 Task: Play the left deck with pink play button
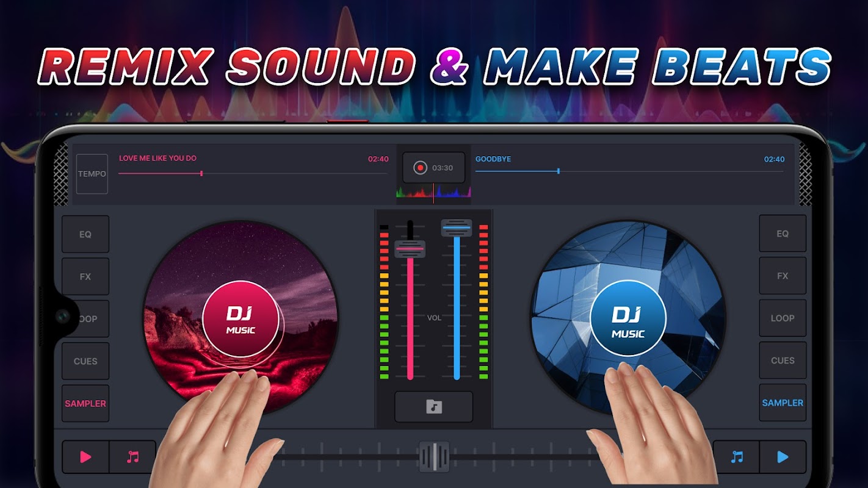[x=86, y=457]
